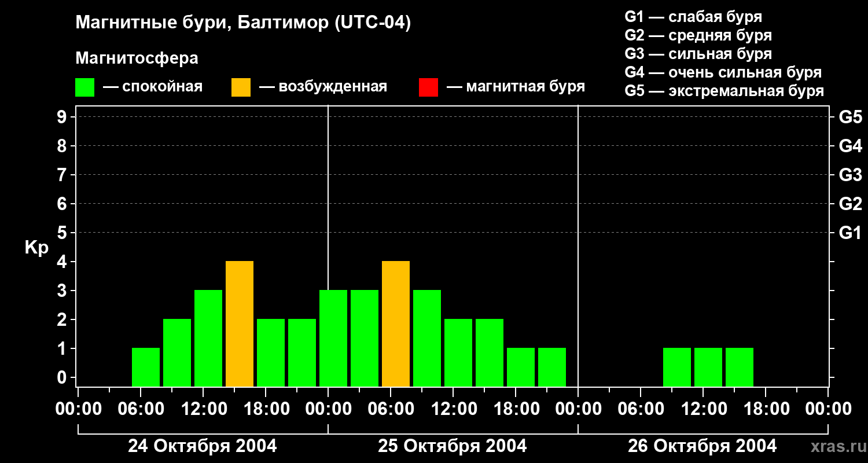Viewport: 868px width, 463px height.
Task: Click the 06:00 tick label for 26 October
Action: (x=641, y=409)
